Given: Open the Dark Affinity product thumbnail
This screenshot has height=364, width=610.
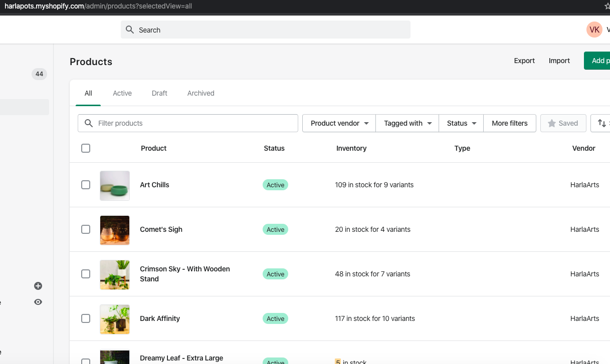Looking at the screenshot, I should [x=114, y=319].
